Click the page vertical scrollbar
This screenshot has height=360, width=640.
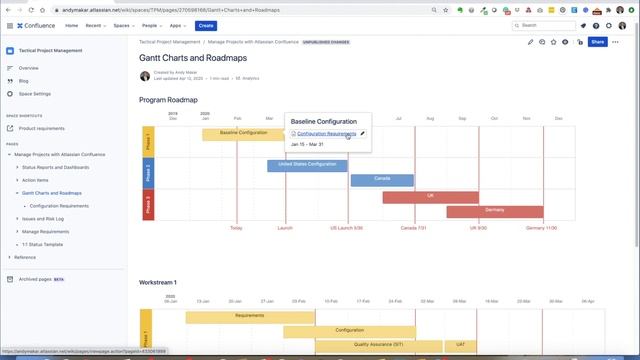pyautogui.click(x=637, y=135)
